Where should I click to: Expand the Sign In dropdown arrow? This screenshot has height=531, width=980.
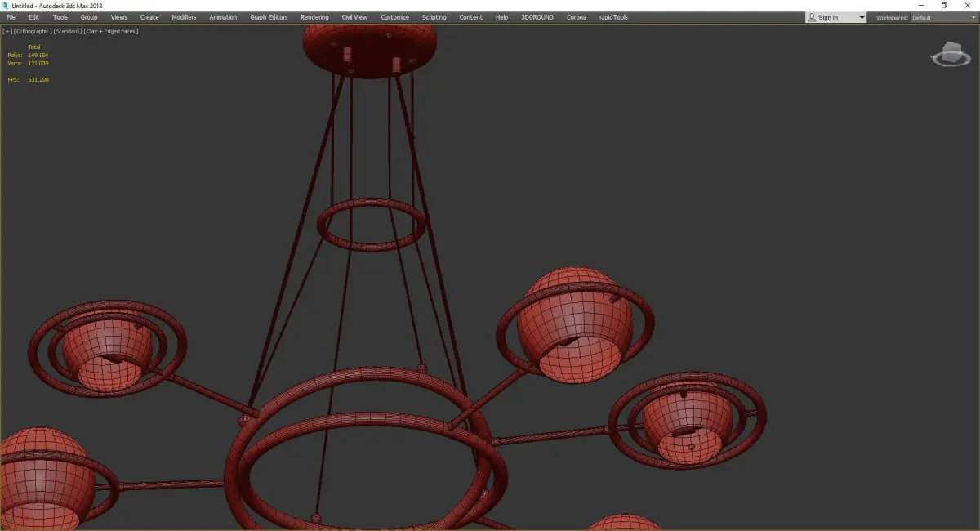862,17
